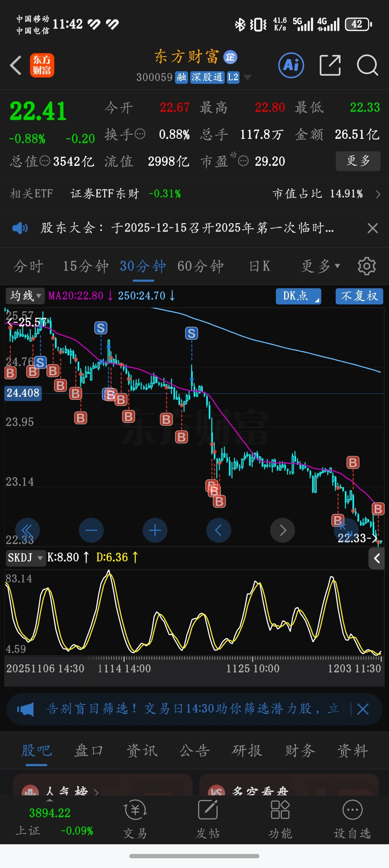Open the search magnifier icon

coord(367,65)
